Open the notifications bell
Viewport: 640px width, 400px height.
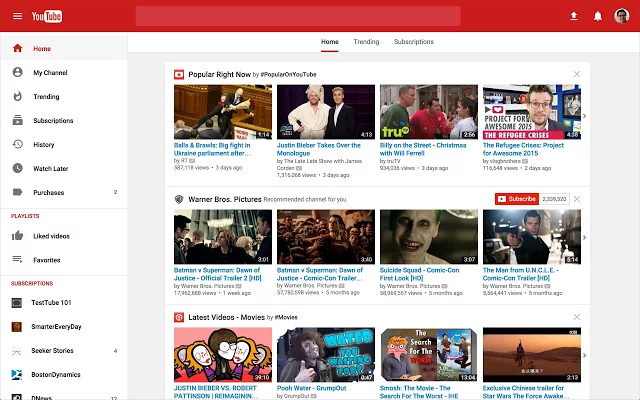coord(598,16)
